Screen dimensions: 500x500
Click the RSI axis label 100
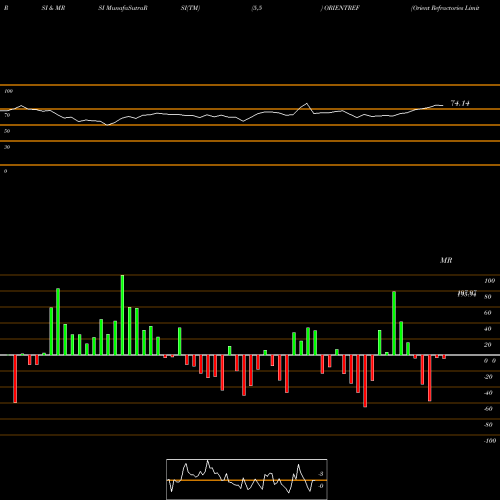click(8, 91)
